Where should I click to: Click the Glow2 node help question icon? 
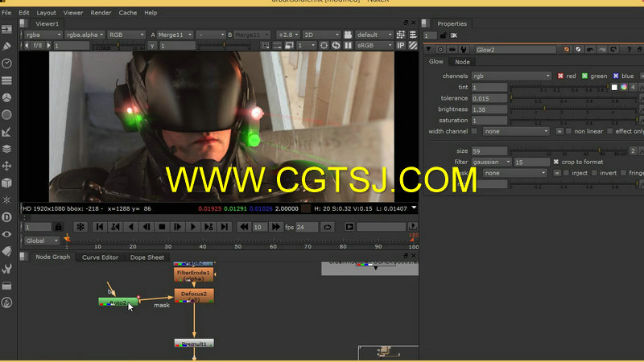629,49
